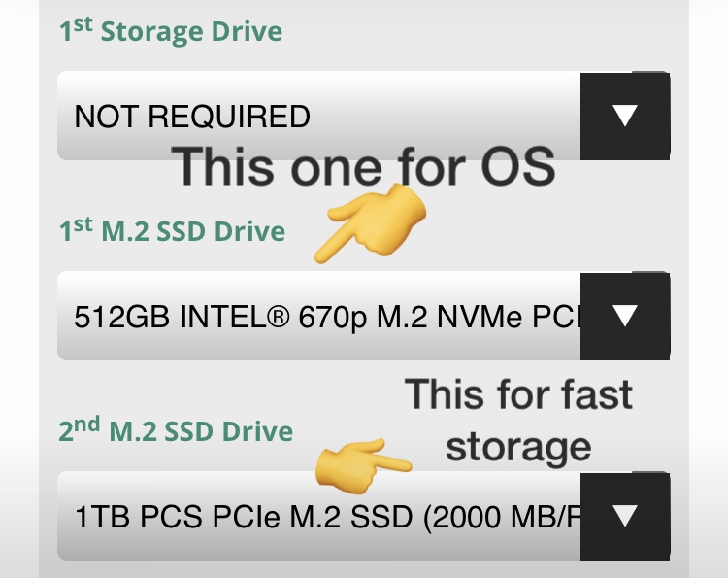Click the '1st Storage Drive' heading
The width and height of the screenshot is (728, 578).
coord(171,31)
